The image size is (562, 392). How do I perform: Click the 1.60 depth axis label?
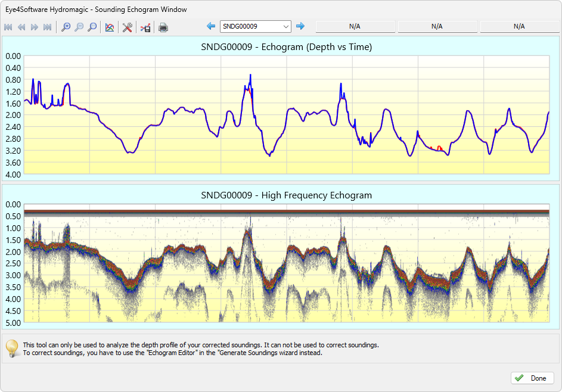pos(13,104)
